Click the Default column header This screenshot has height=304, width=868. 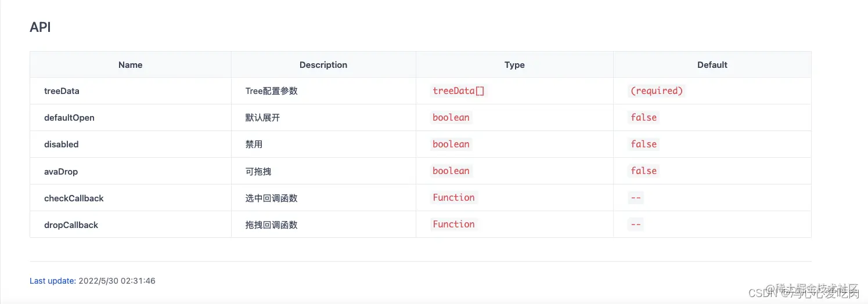712,65
